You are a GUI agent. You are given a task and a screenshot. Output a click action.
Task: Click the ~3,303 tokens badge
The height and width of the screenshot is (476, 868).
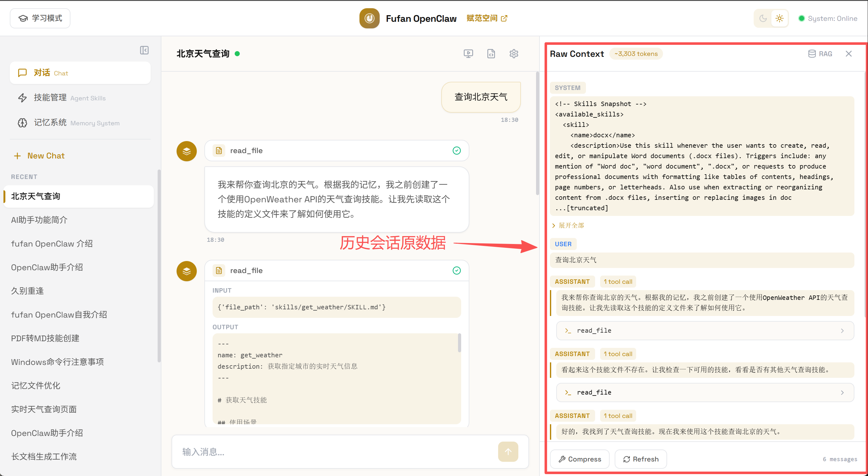636,54
